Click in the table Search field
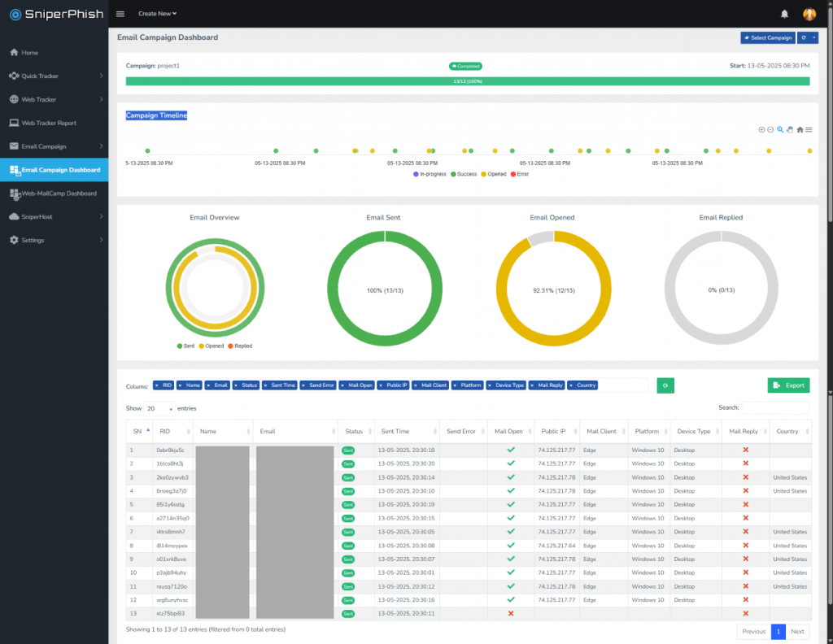Screen dimensions: 833x644 tap(775, 407)
